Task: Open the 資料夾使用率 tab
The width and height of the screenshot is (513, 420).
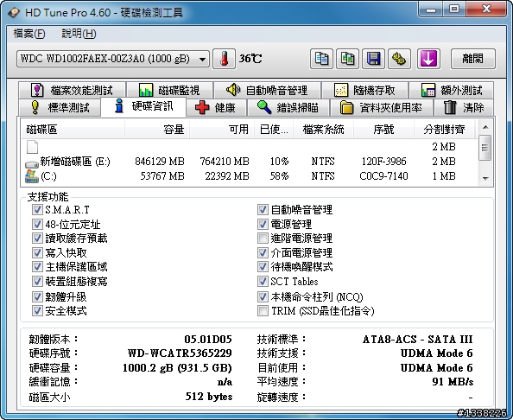Action: 382,107
